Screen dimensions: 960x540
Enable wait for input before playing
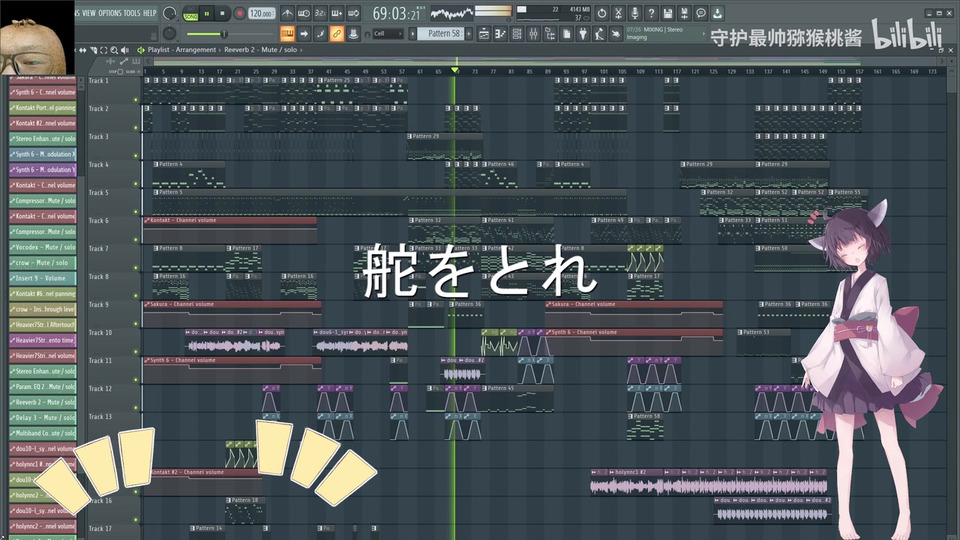point(304,13)
